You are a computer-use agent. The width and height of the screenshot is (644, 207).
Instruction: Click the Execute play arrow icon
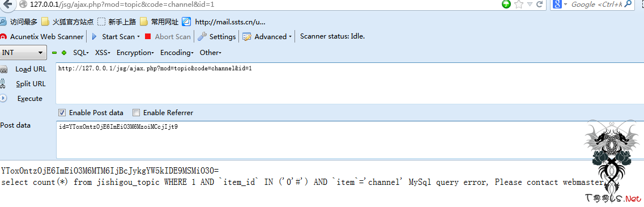(3, 98)
